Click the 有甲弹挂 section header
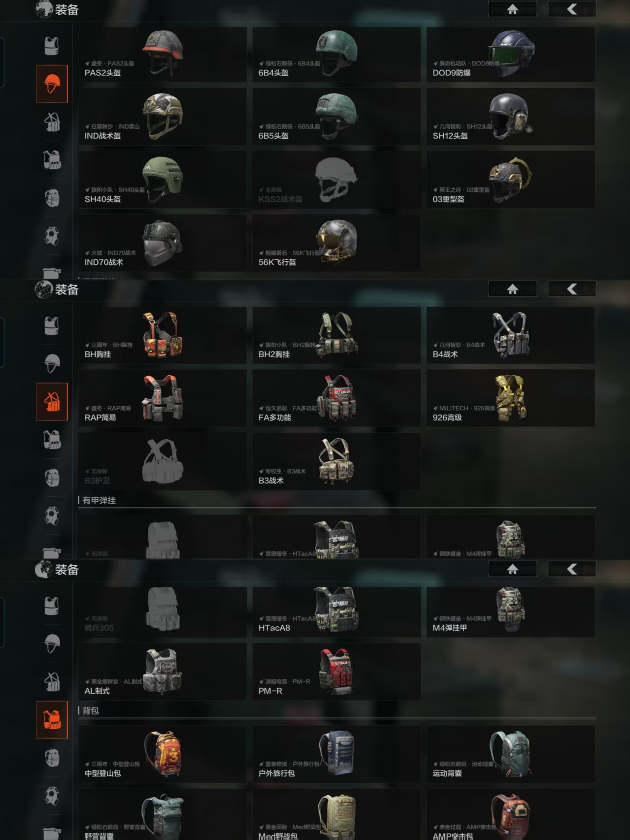This screenshot has width=630, height=840. tap(99, 500)
